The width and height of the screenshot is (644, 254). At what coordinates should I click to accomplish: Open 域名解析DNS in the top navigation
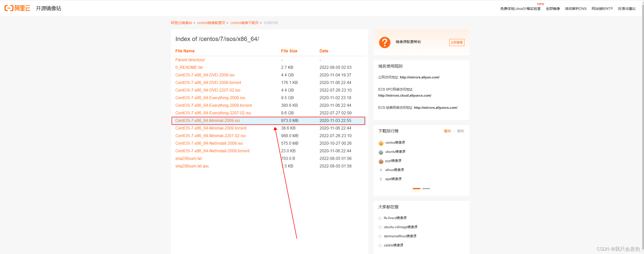(576, 9)
